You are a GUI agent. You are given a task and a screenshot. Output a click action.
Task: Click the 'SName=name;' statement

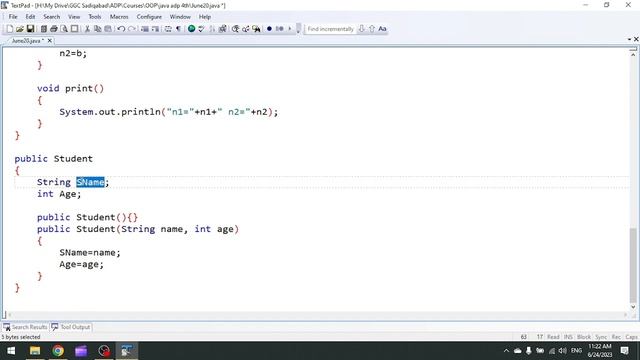coord(90,253)
